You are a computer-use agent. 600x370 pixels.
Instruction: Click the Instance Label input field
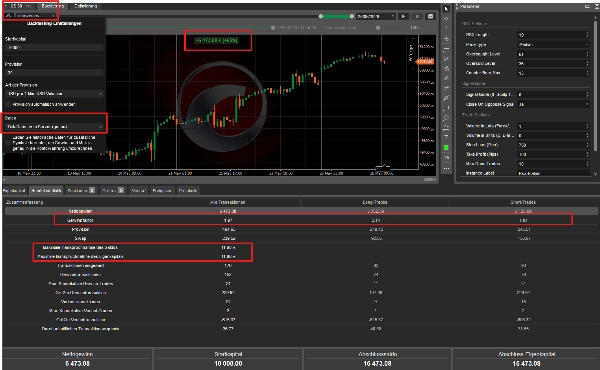coord(553,173)
